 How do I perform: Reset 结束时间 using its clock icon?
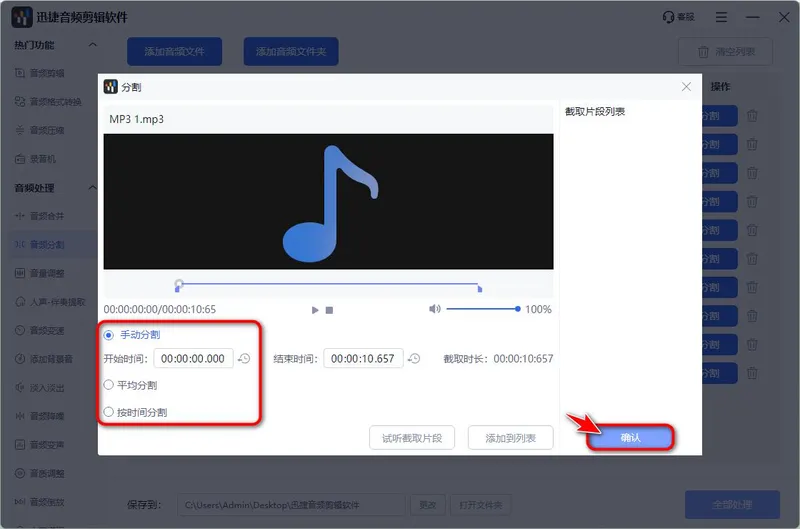coord(414,359)
